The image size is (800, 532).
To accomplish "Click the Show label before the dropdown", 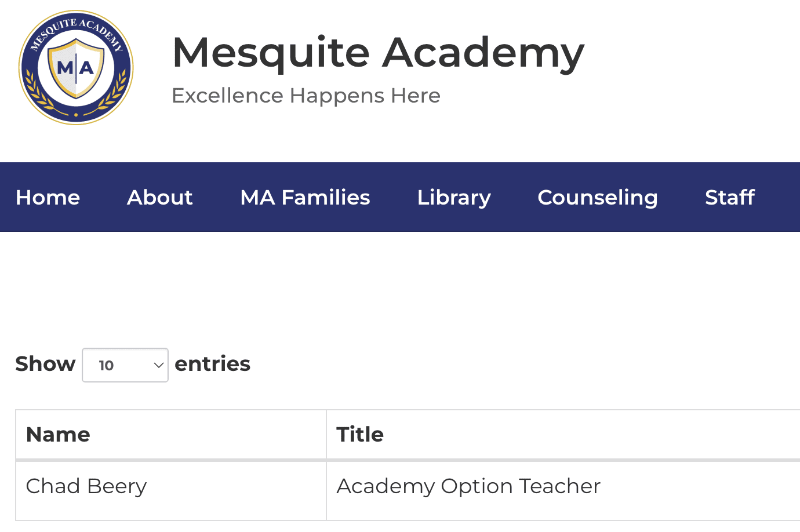I will [45, 364].
